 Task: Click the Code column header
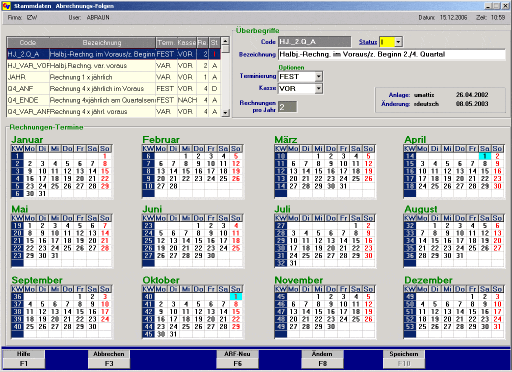point(28,43)
